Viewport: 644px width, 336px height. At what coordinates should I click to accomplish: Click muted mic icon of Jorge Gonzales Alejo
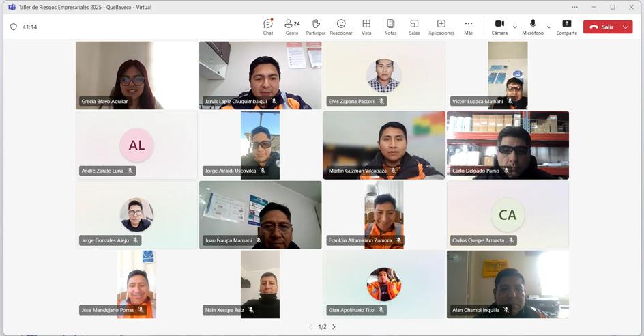point(136,240)
